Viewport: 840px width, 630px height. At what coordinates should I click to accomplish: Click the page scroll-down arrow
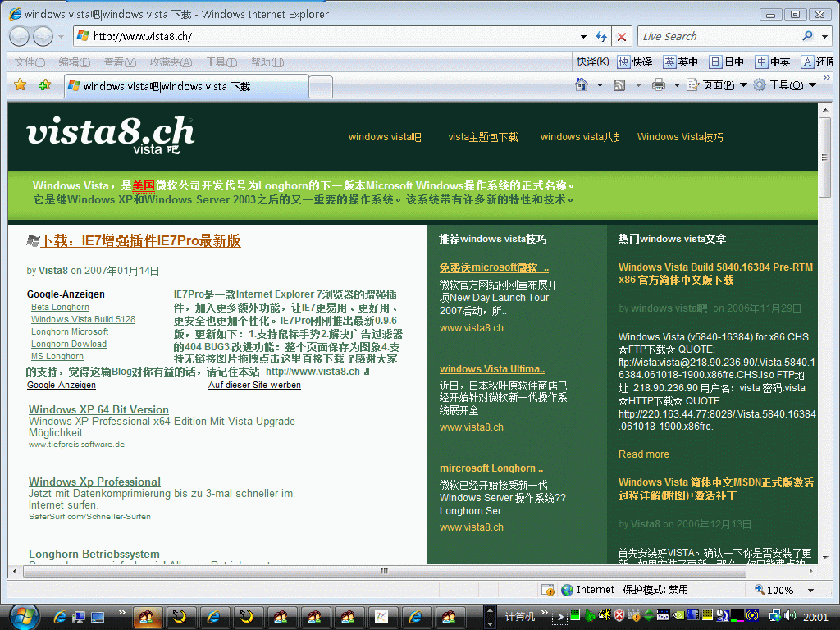point(825,558)
